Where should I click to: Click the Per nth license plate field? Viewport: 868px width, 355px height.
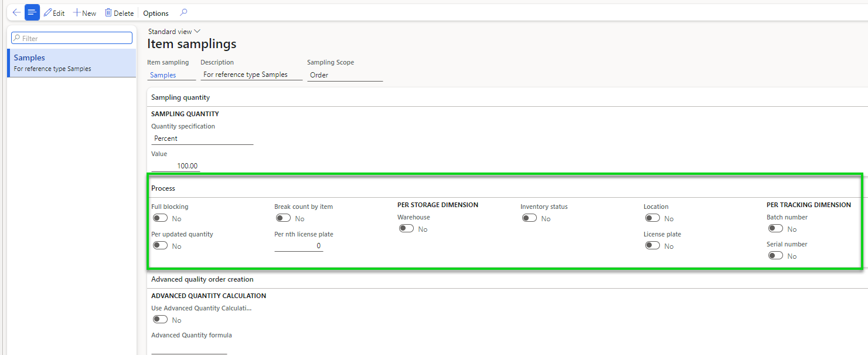pyautogui.click(x=298, y=246)
